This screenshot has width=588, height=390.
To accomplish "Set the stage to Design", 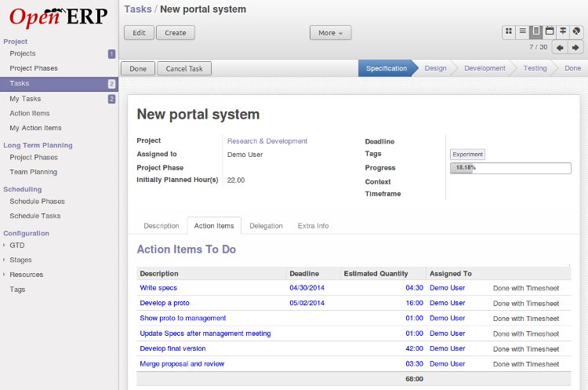I will tap(435, 68).
